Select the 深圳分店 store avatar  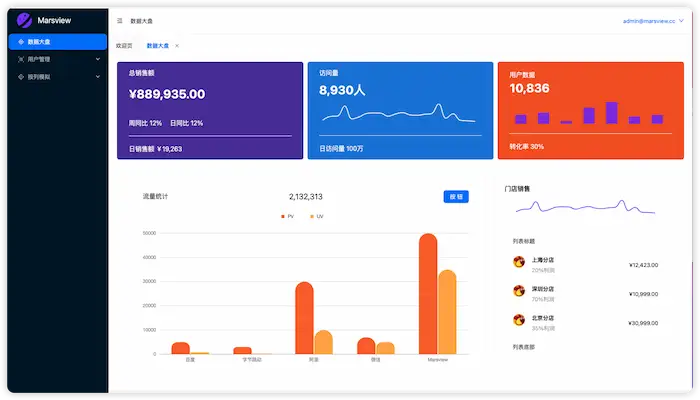[x=519, y=291]
